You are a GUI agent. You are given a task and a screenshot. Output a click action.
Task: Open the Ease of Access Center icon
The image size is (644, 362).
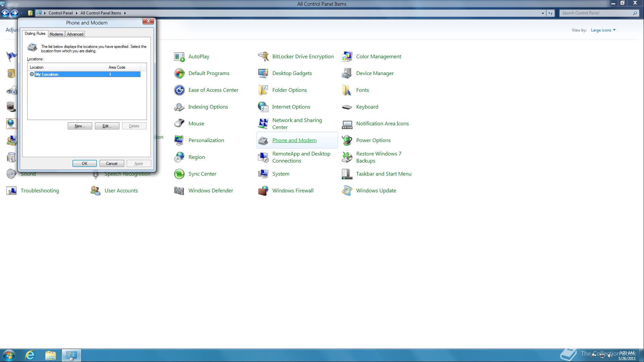point(179,90)
